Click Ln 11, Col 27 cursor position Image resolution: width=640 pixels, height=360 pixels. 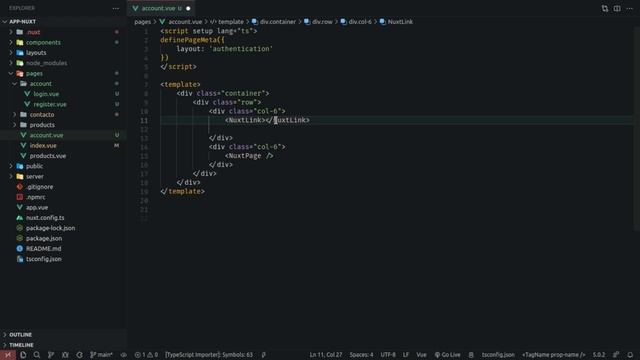(326, 355)
